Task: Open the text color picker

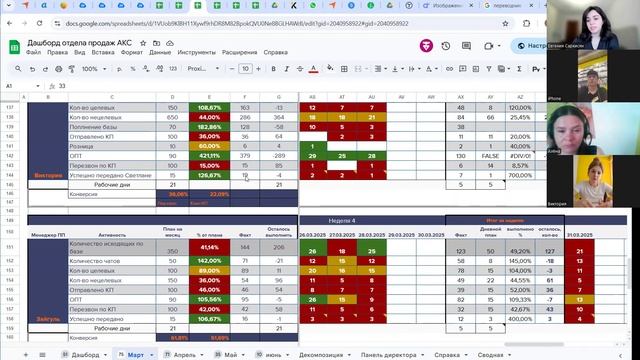Action: (313, 69)
